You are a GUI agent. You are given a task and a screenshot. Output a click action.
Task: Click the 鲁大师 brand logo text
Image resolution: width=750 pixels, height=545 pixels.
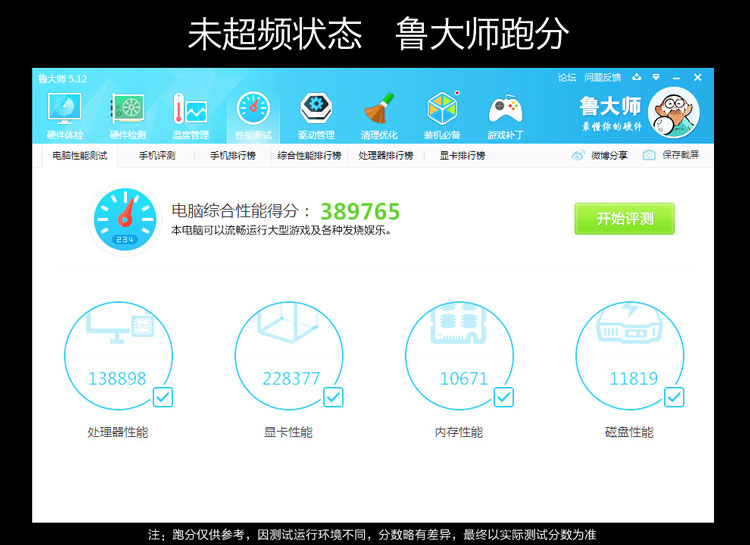(x=610, y=106)
